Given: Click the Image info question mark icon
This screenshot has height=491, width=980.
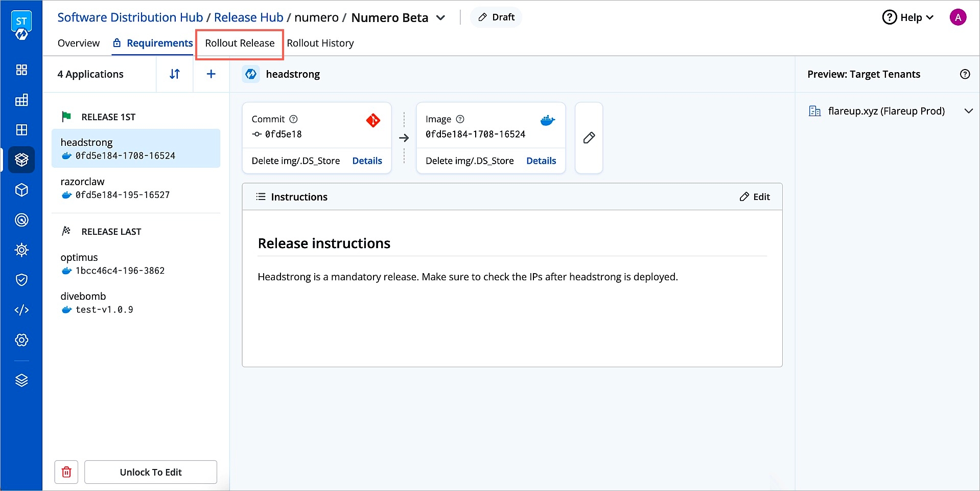Looking at the screenshot, I should (460, 119).
